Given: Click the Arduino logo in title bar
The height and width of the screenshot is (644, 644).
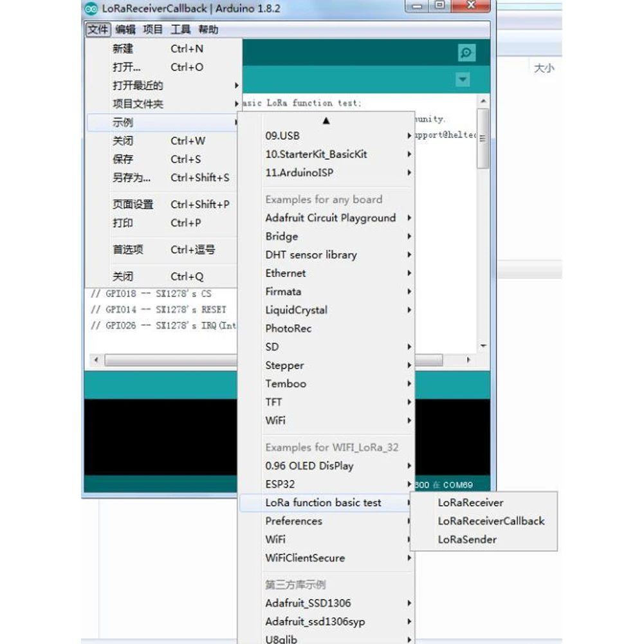Looking at the screenshot, I should click(x=91, y=8).
